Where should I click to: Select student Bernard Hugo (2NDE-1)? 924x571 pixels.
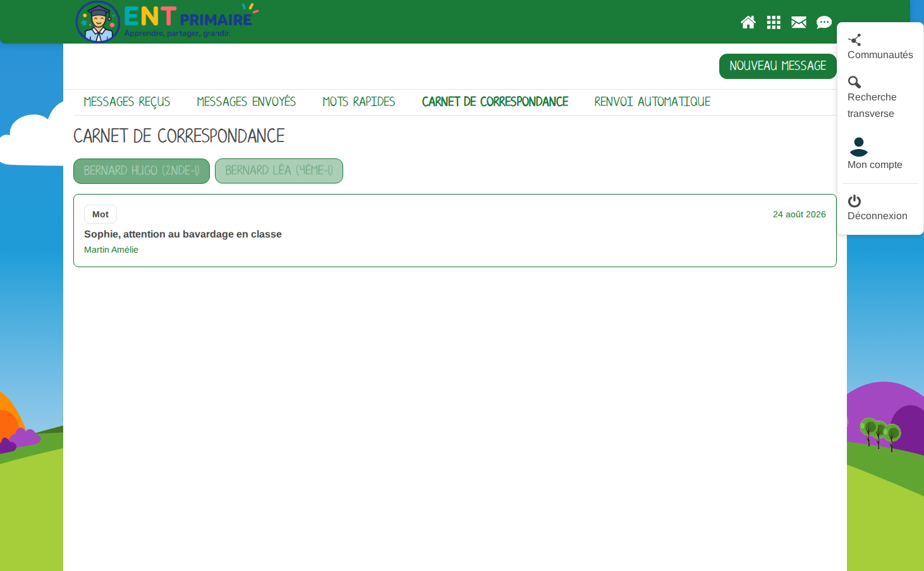[142, 171]
